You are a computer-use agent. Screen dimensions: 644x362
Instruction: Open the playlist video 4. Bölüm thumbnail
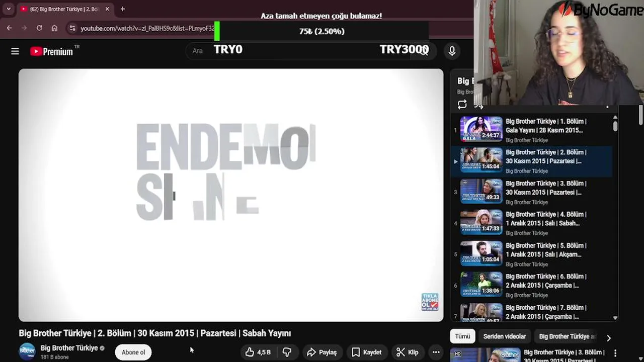click(481, 222)
